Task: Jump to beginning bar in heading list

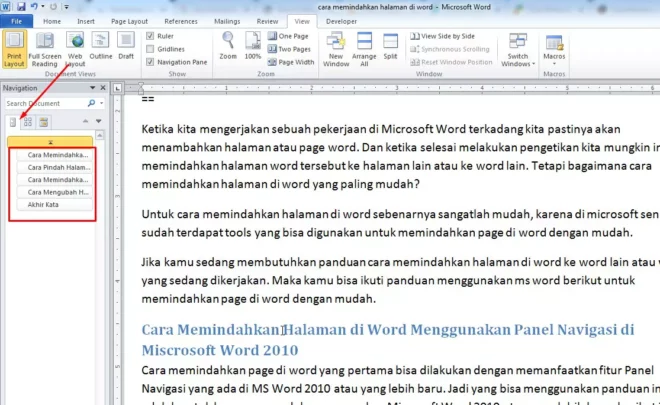Action: tap(50, 142)
